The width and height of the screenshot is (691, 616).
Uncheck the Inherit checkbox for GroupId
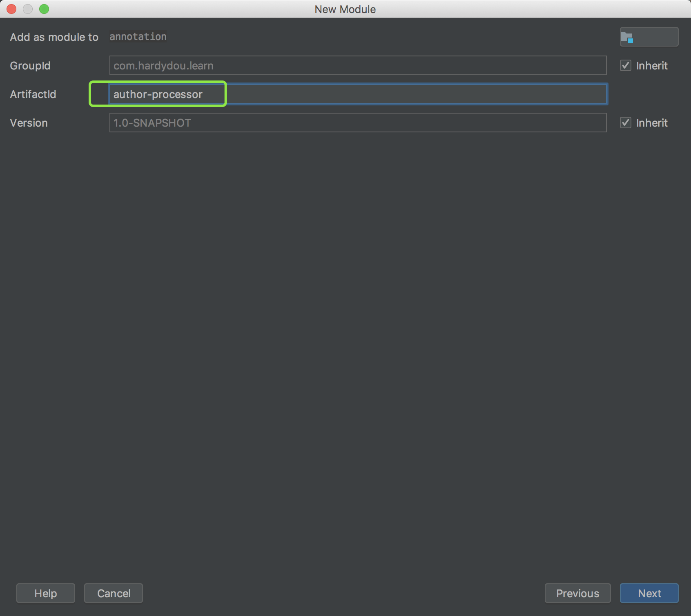626,65
